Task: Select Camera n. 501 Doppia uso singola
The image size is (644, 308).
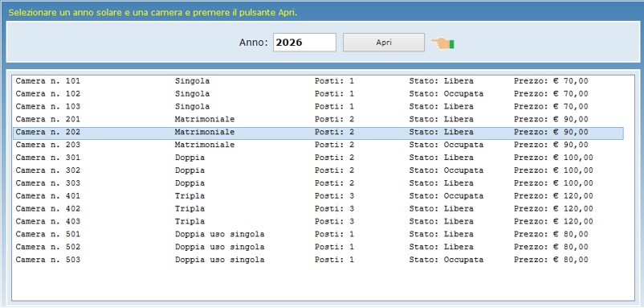Action: pyautogui.click(x=318, y=234)
